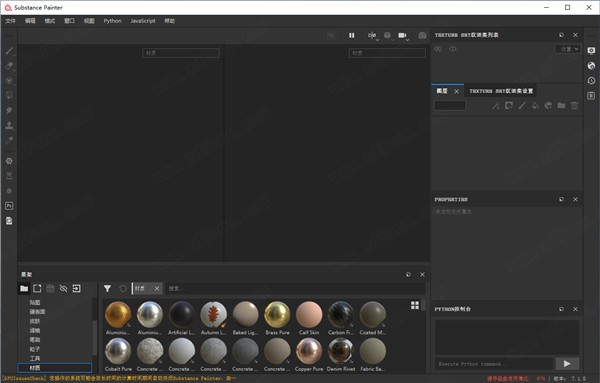Image resolution: width=600 pixels, height=383 pixels.
Task: Select the Paint brush tool
Action: [x=10, y=51]
